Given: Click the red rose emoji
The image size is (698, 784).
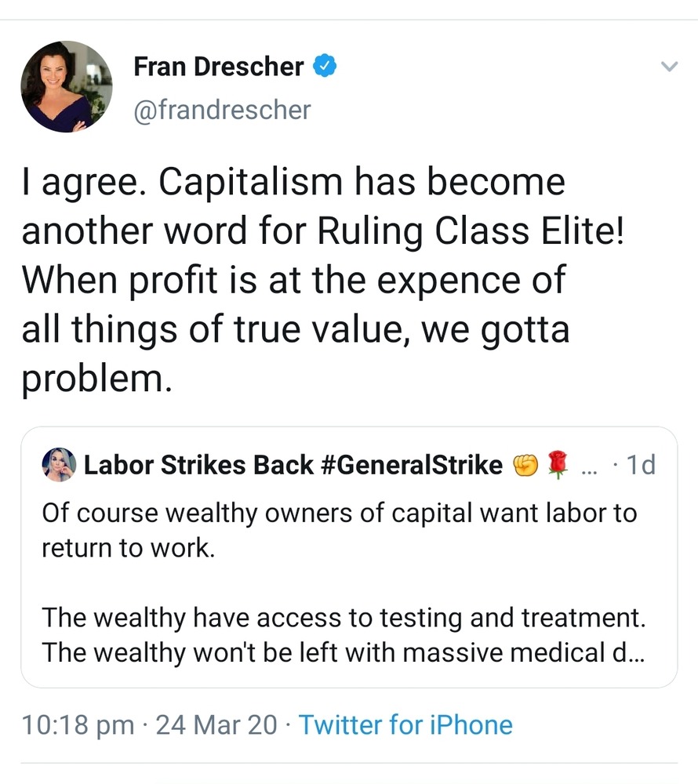Looking at the screenshot, I should 555,466.
